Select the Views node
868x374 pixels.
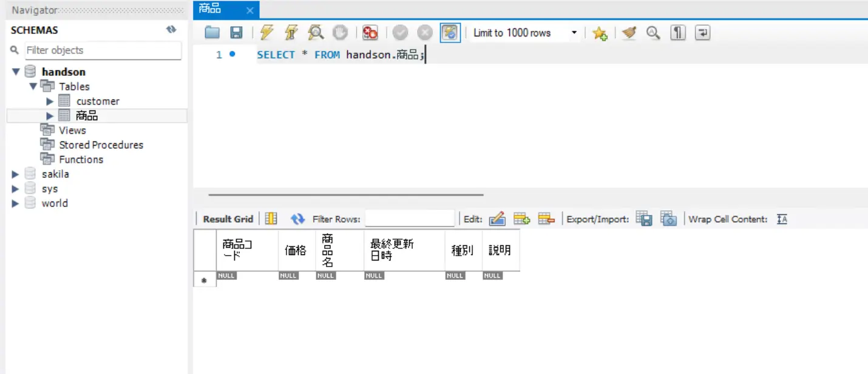[72, 131]
